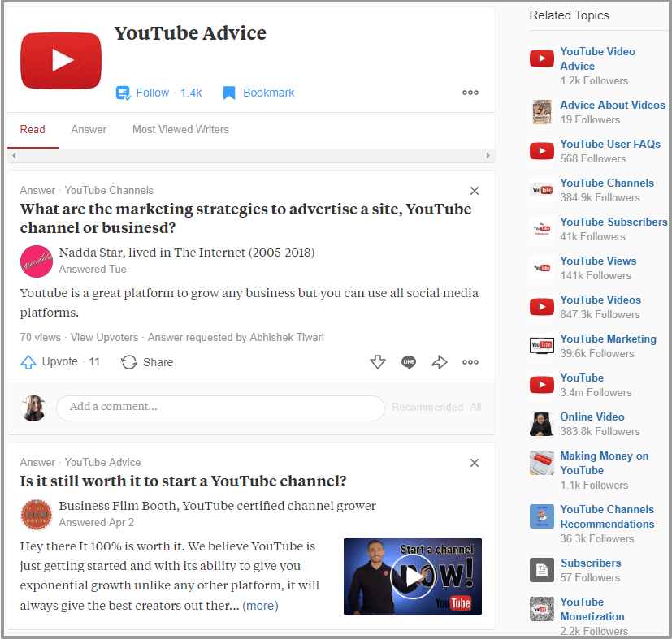The image size is (672, 639).
Task: Open YouTube Channels Recommendations topic
Action: (x=607, y=516)
